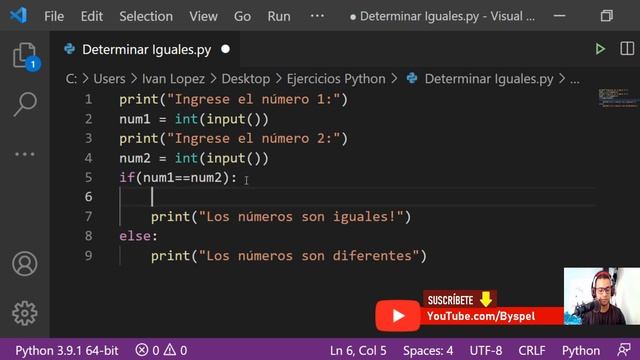The width and height of the screenshot is (640, 360).
Task: Open the Selection menu
Action: (146, 16)
